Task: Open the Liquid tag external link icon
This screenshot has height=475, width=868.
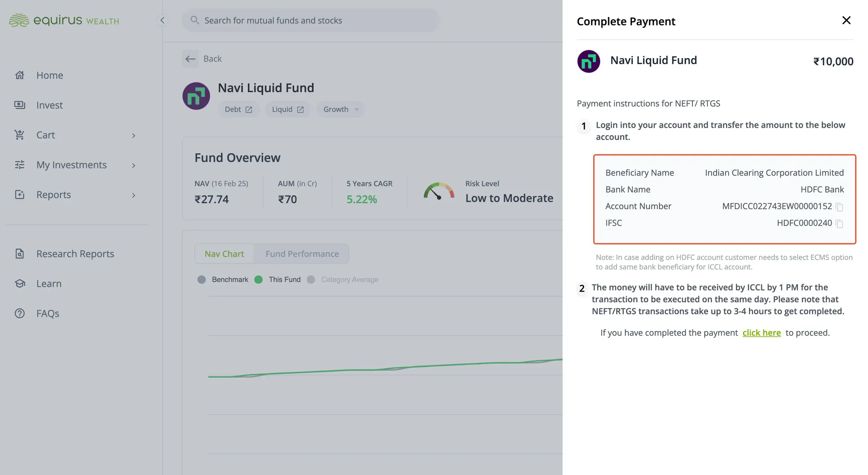Action: point(300,109)
